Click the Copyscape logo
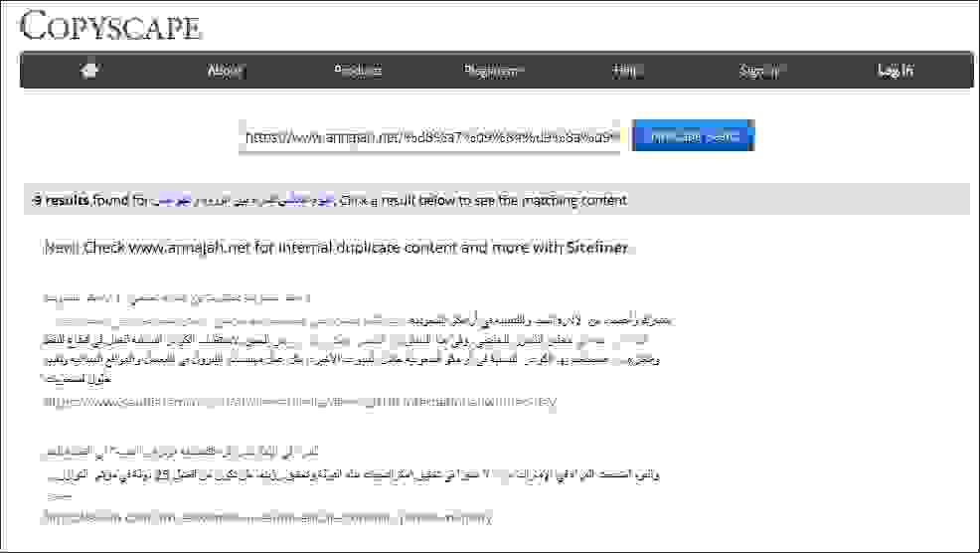980x553 pixels. (110, 27)
